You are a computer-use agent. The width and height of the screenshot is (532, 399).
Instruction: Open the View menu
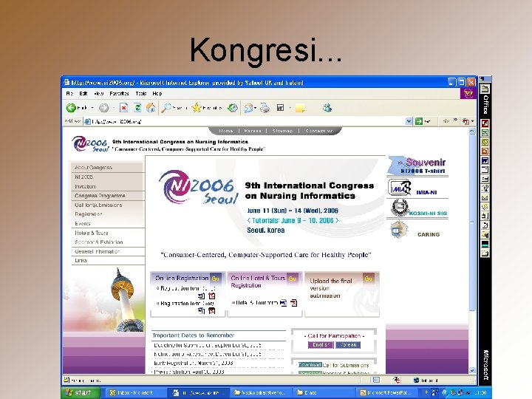coord(99,93)
